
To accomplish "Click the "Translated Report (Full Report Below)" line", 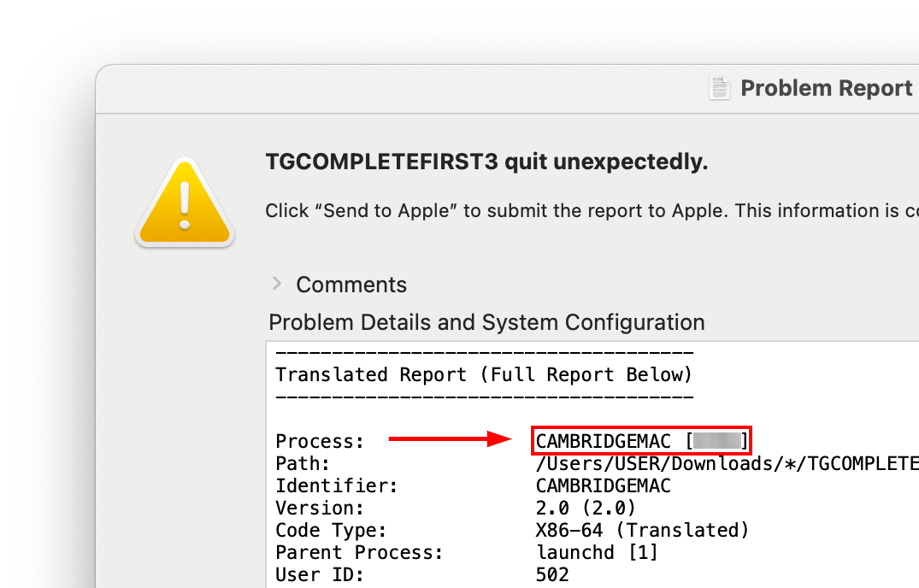I will point(484,374).
